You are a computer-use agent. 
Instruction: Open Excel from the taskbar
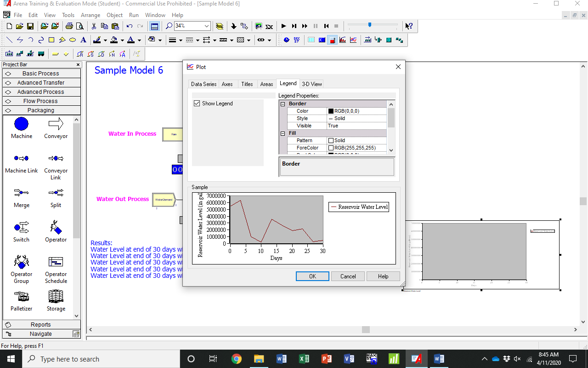(x=304, y=359)
